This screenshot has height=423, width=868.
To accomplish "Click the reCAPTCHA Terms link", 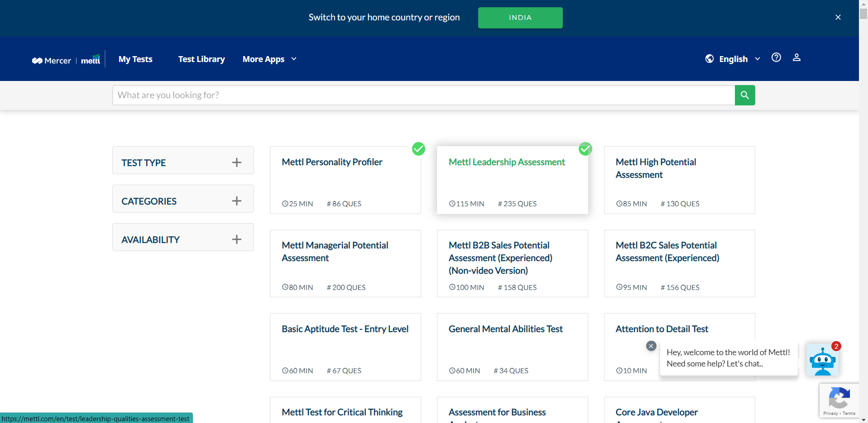I will coord(849,413).
